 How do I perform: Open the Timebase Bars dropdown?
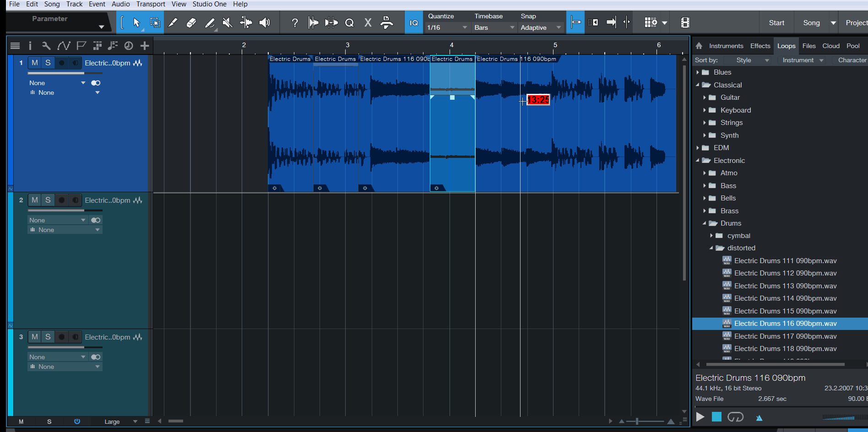pyautogui.click(x=494, y=27)
